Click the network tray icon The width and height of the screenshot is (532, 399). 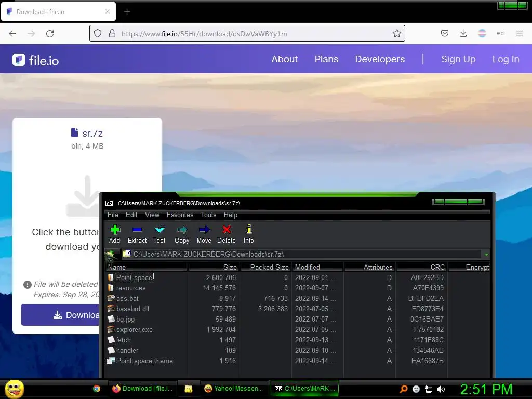(429, 389)
